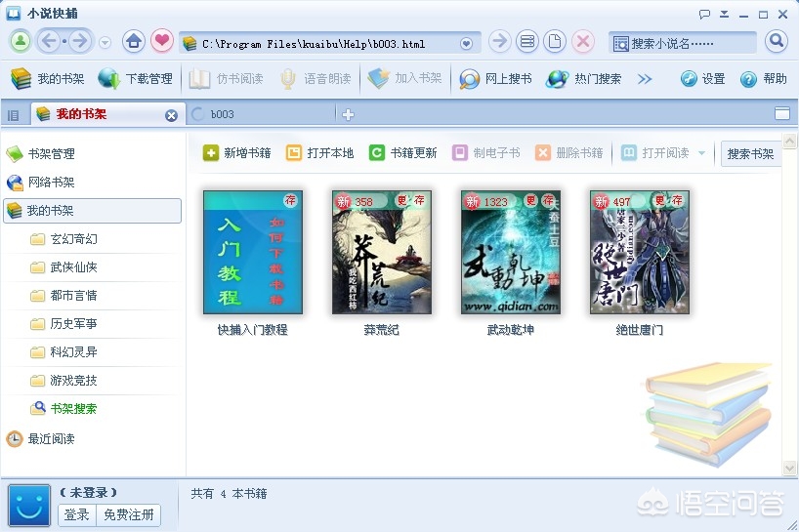
Task: Click the tab bar window icon at right
Action: 782,113
